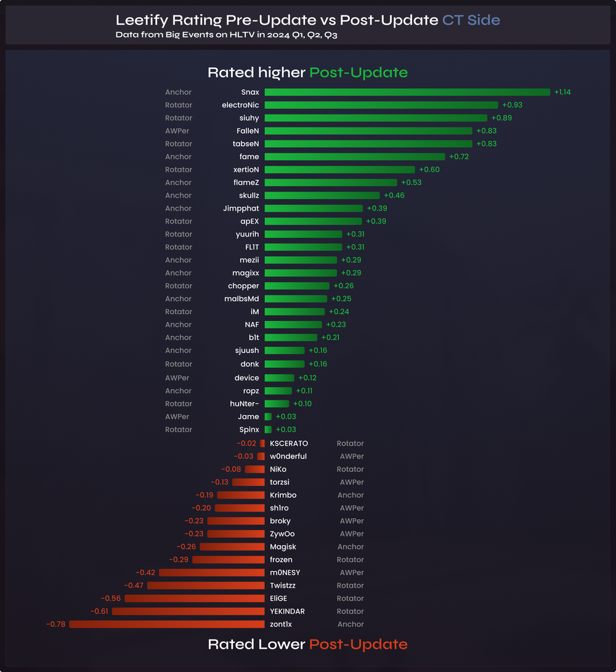Image resolution: width=616 pixels, height=672 pixels.
Task: Select the electroNic player name
Action: [x=240, y=105]
